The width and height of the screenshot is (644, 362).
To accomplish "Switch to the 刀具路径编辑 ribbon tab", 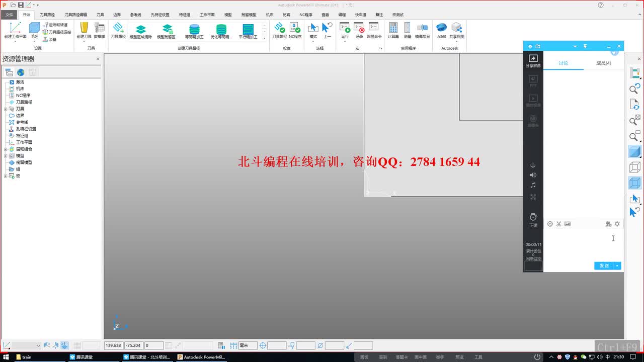I will tap(75, 15).
